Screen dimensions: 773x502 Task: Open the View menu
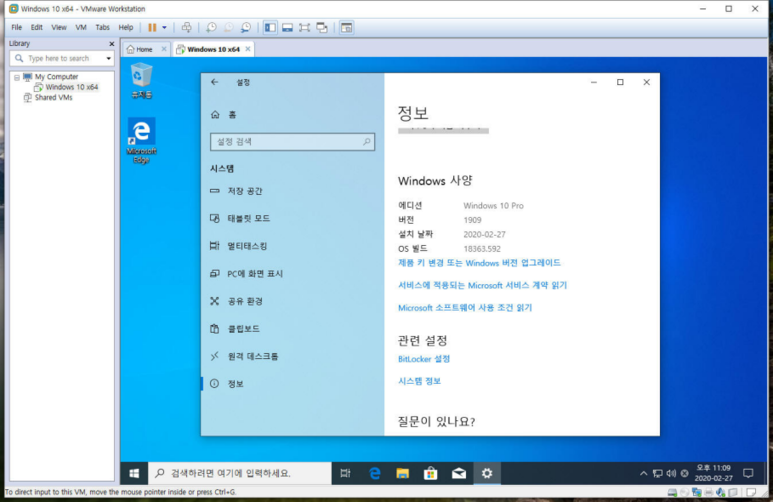point(59,28)
